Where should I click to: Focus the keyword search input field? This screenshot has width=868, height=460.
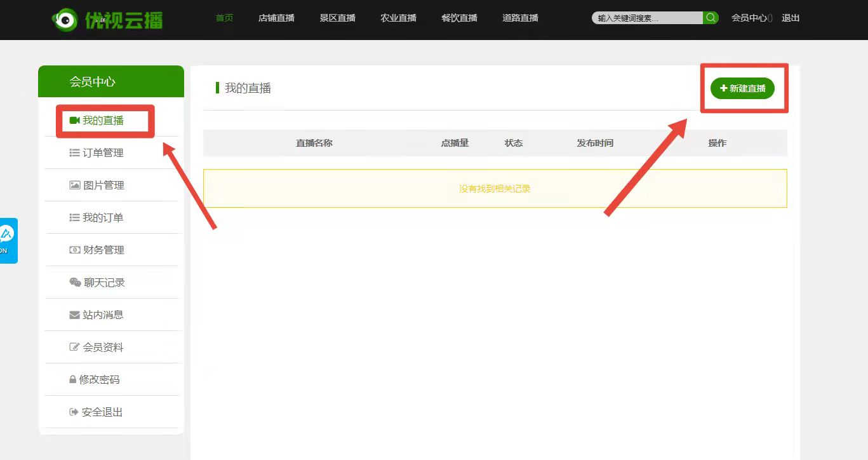point(648,18)
